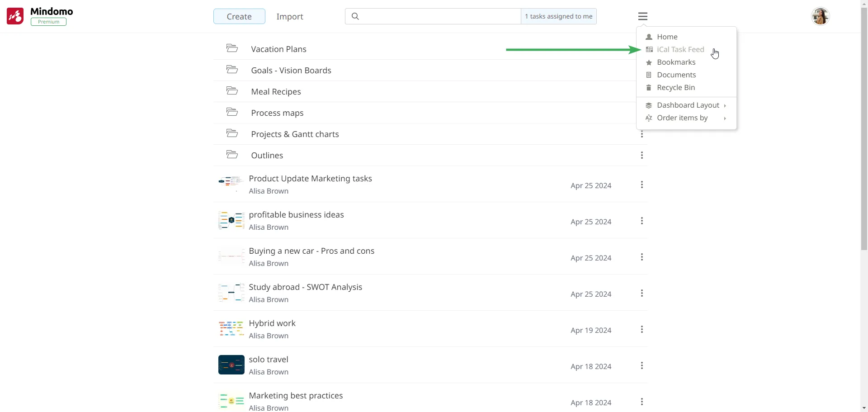Click the Create button

click(x=239, y=17)
